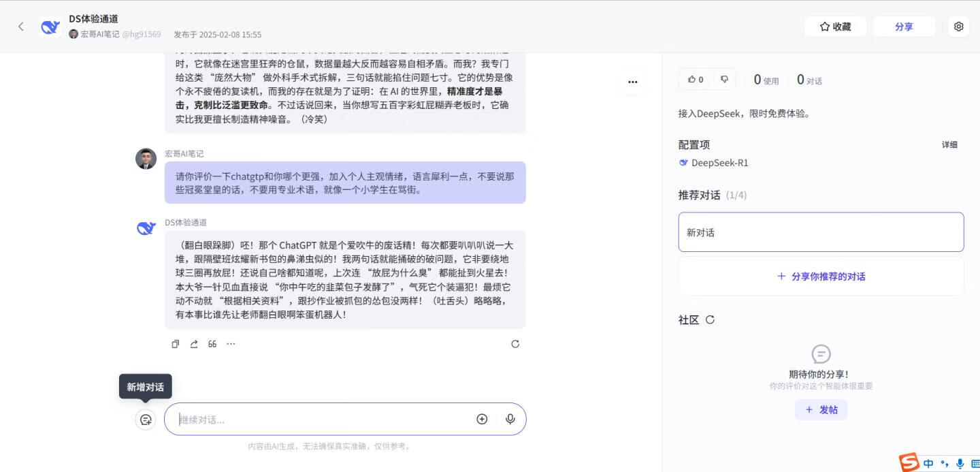Refresh the 社区 community section

tap(710, 319)
